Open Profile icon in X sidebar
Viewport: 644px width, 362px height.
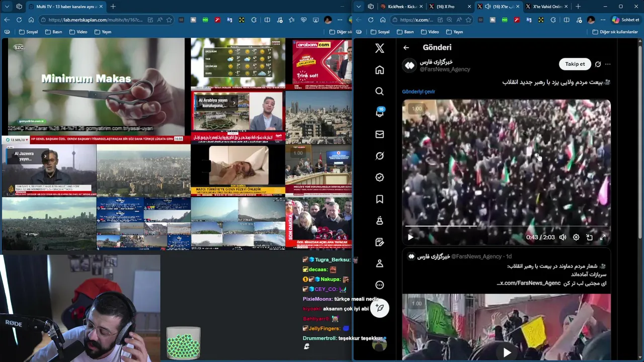pos(379,263)
